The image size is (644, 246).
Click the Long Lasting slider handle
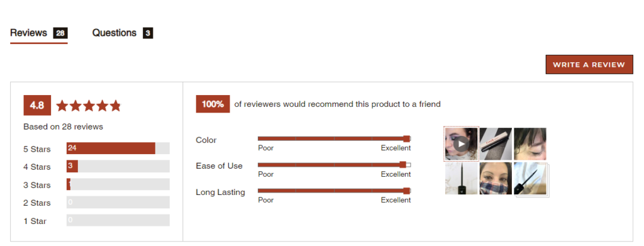pos(407,191)
